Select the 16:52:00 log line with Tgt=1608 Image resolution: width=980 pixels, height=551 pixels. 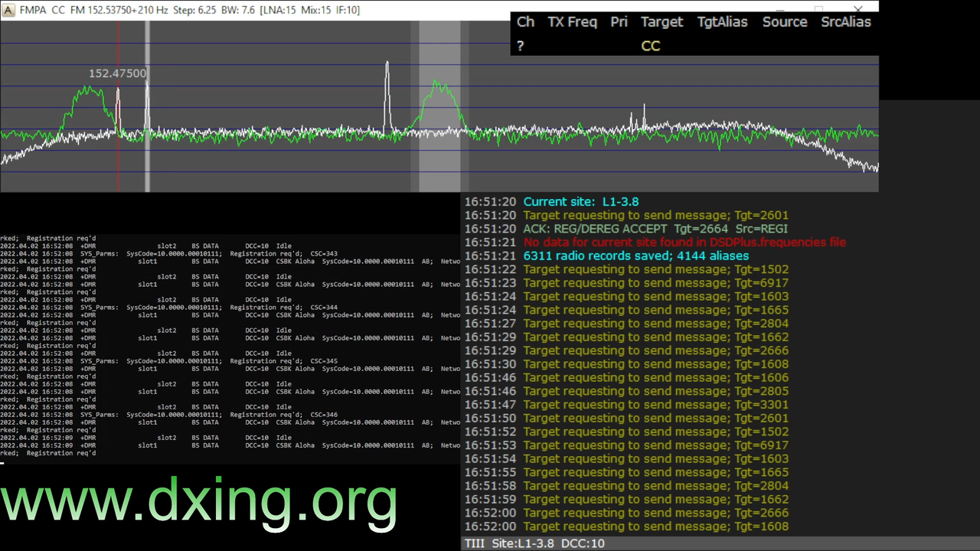tap(626, 527)
